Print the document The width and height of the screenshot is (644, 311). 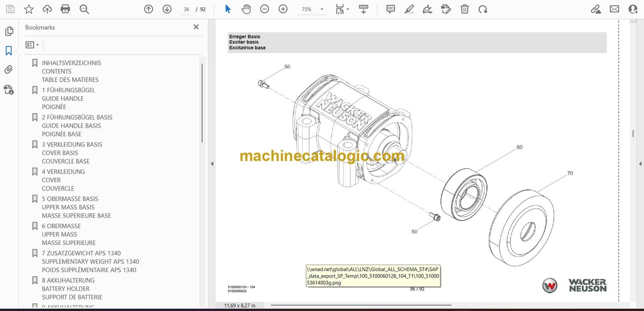65,9
